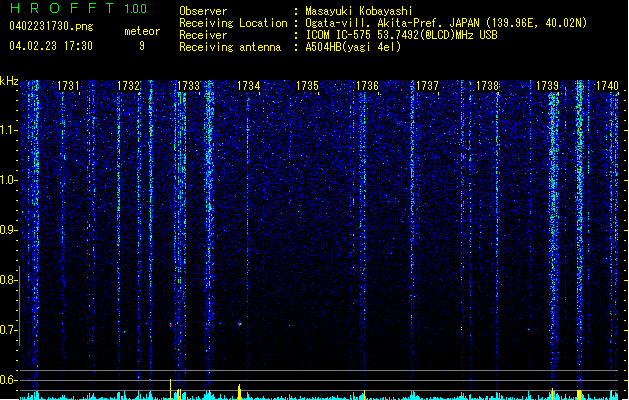Click antenna value A504HB(yagi 4el)

[353, 47]
